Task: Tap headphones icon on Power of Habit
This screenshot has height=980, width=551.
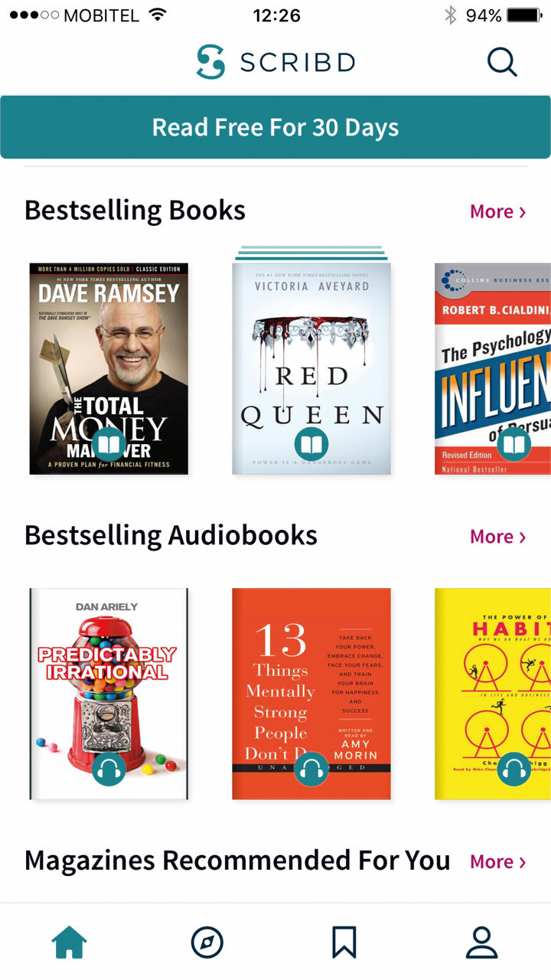Action: pyautogui.click(x=514, y=769)
